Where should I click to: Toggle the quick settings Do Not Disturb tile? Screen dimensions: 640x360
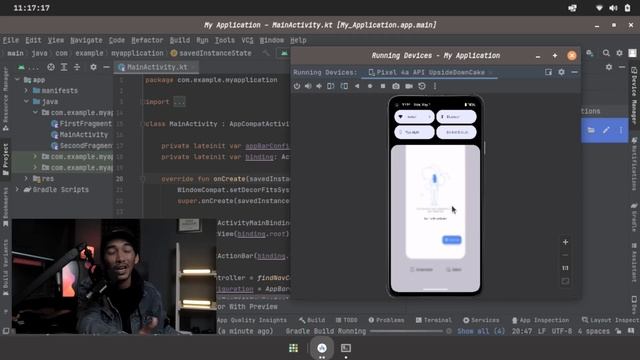click(456, 132)
